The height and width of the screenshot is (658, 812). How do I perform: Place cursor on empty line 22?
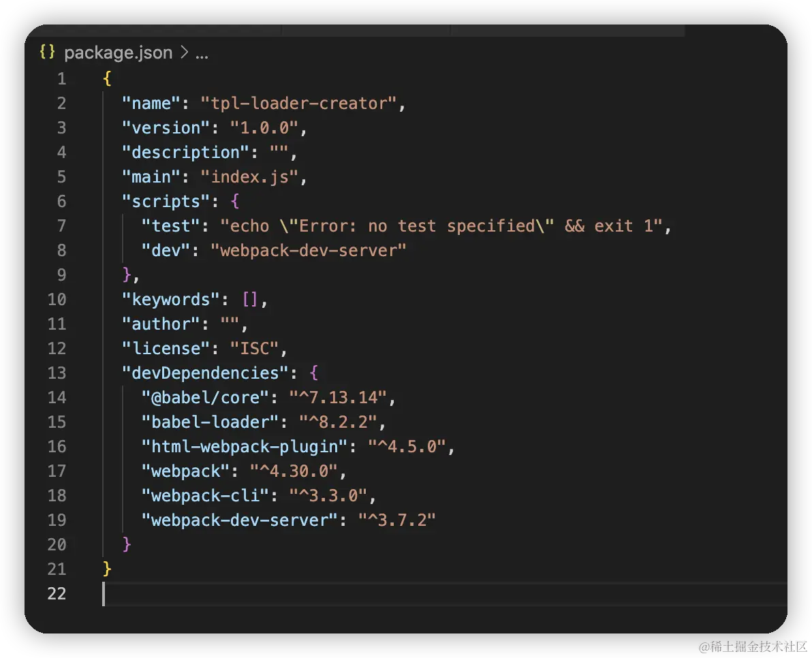tap(272, 593)
